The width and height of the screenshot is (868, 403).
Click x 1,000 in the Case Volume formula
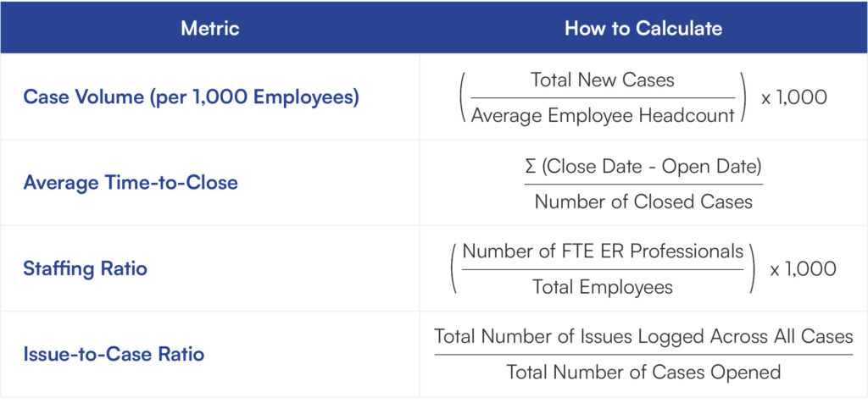tap(793, 97)
